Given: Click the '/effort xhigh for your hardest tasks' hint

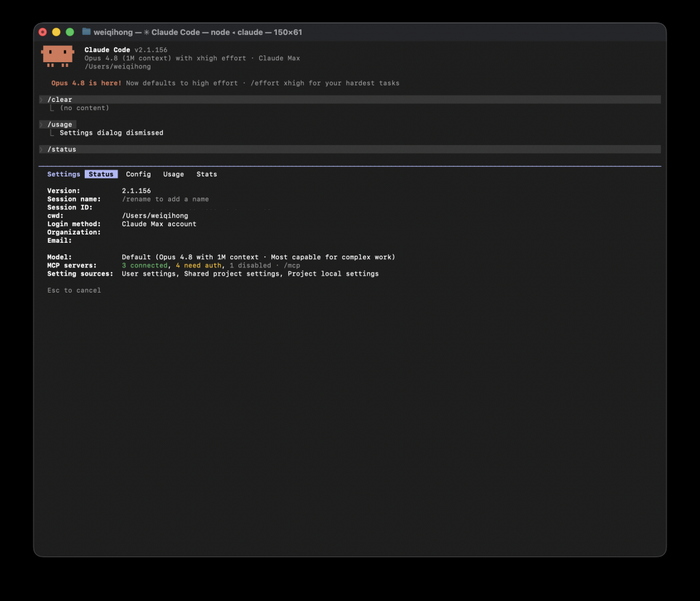Looking at the screenshot, I should tap(325, 83).
